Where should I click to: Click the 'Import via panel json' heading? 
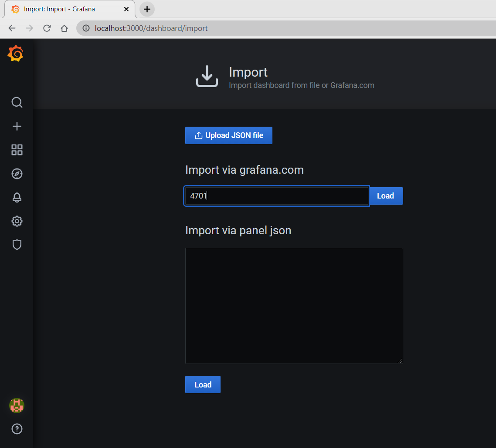click(238, 230)
